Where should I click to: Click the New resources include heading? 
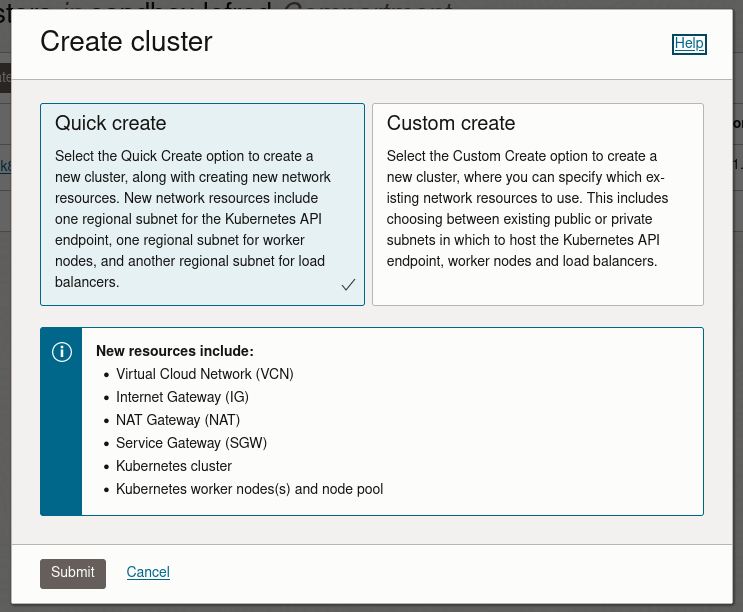pos(175,351)
